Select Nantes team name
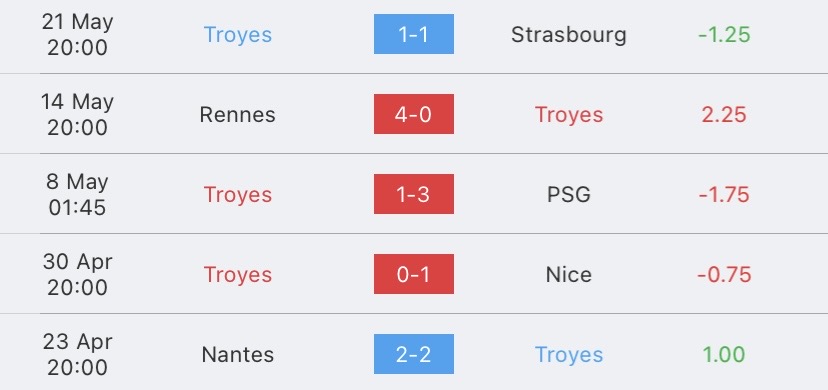The height and width of the screenshot is (390, 828). (x=238, y=355)
